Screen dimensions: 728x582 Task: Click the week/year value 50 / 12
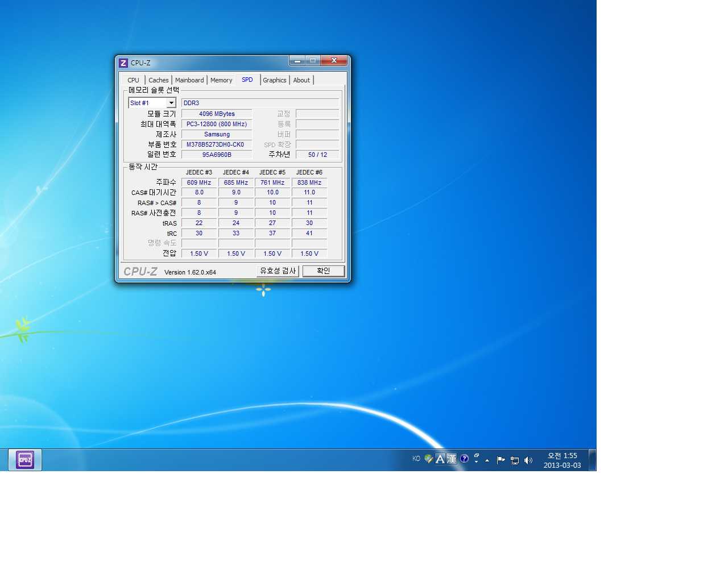[317, 155]
